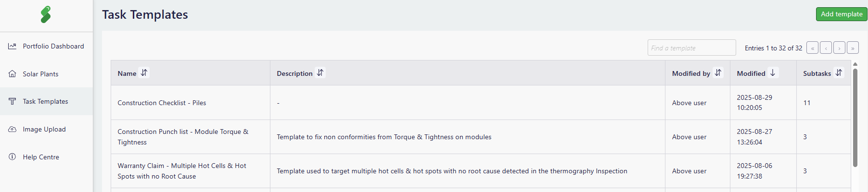Viewport: 868px width, 192px height.
Task: Click the Help Centre info icon
Action: [13, 157]
